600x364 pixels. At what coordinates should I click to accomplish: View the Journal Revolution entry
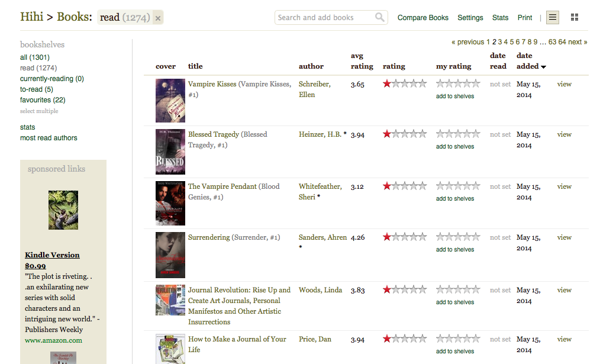pyautogui.click(x=564, y=290)
